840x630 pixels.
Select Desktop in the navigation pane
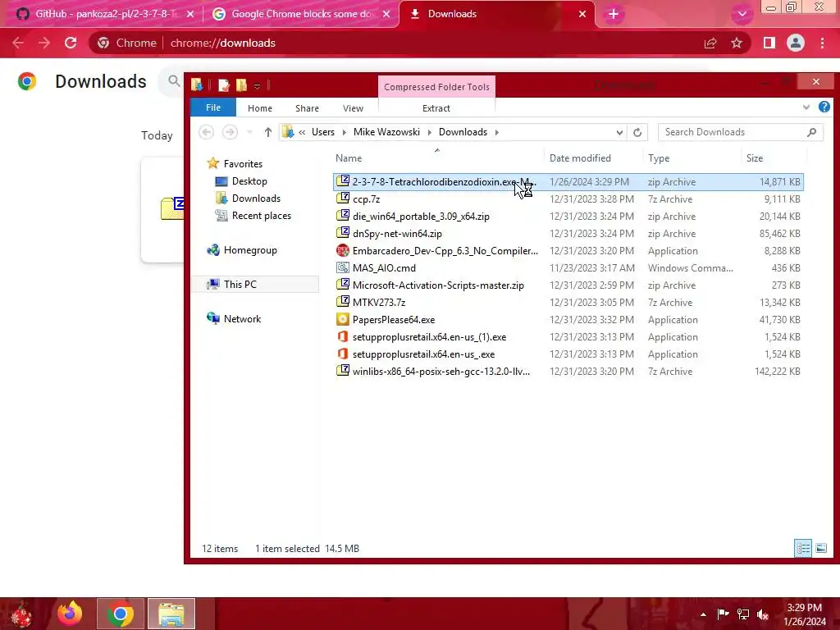[249, 181]
